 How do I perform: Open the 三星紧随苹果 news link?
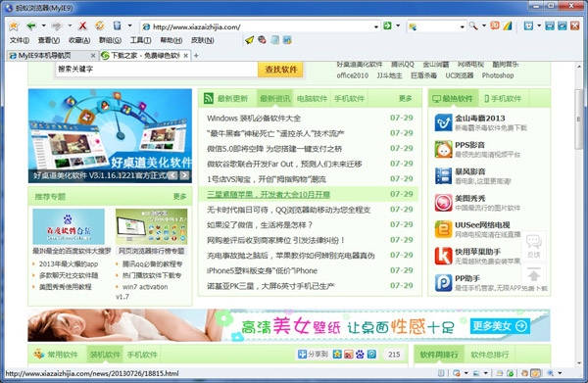point(269,195)
